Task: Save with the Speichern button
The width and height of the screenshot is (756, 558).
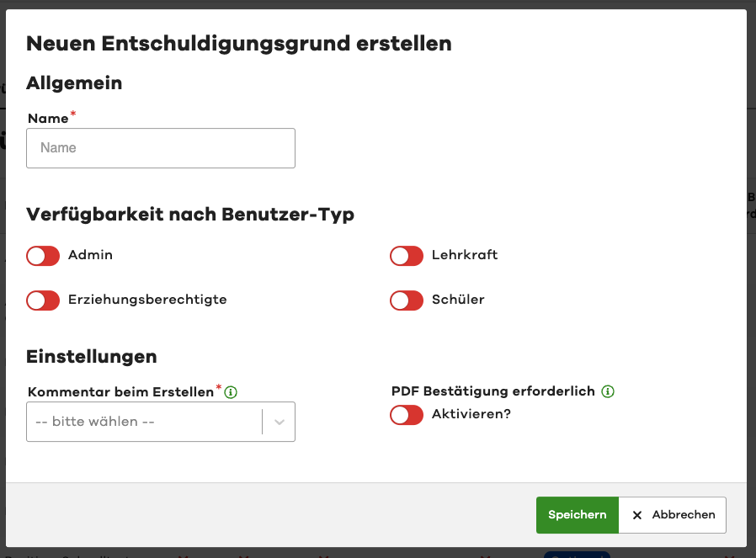Action: 577,515
